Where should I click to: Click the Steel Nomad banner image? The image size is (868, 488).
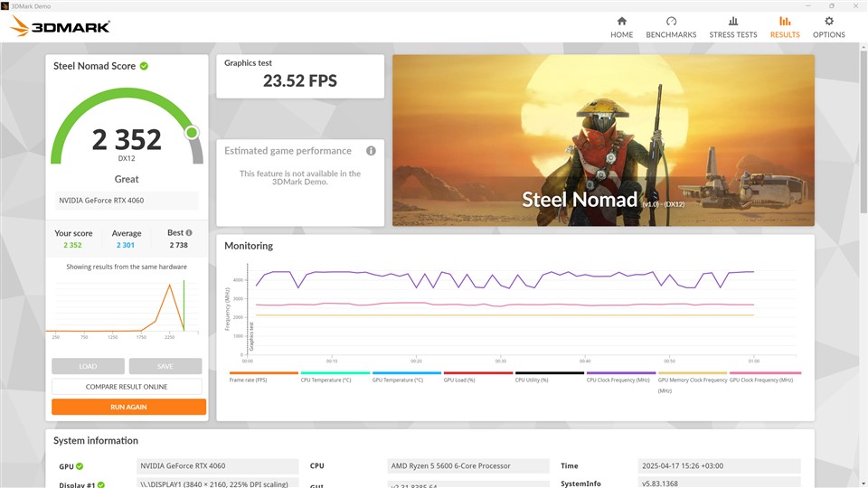tap(603, 140)
